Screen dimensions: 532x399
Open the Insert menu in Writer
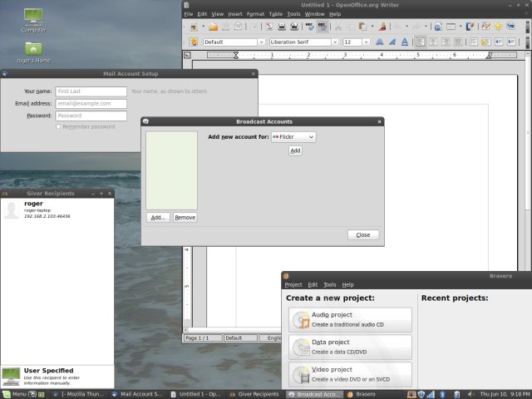(235, 14)
